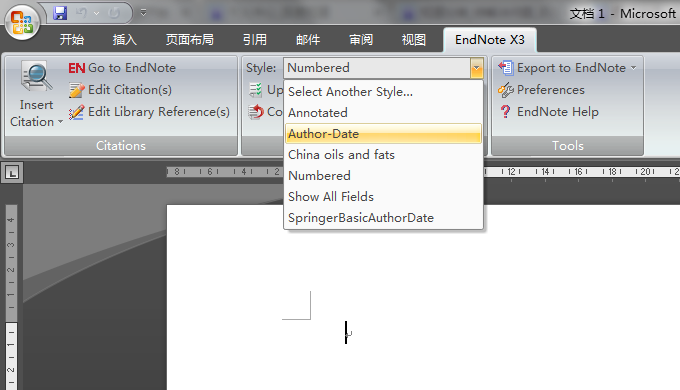Customize the Quick Access Toolbar dropdown

tap(143, 13)
